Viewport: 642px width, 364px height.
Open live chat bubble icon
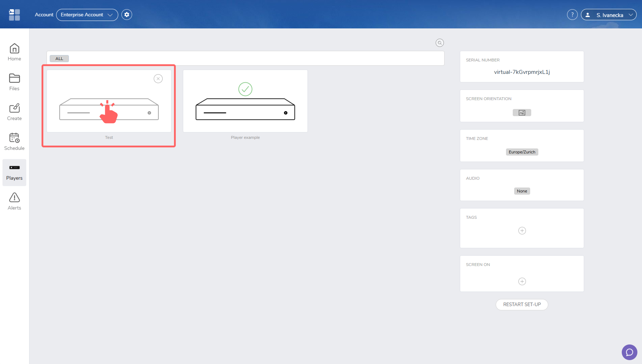(629, 352)
